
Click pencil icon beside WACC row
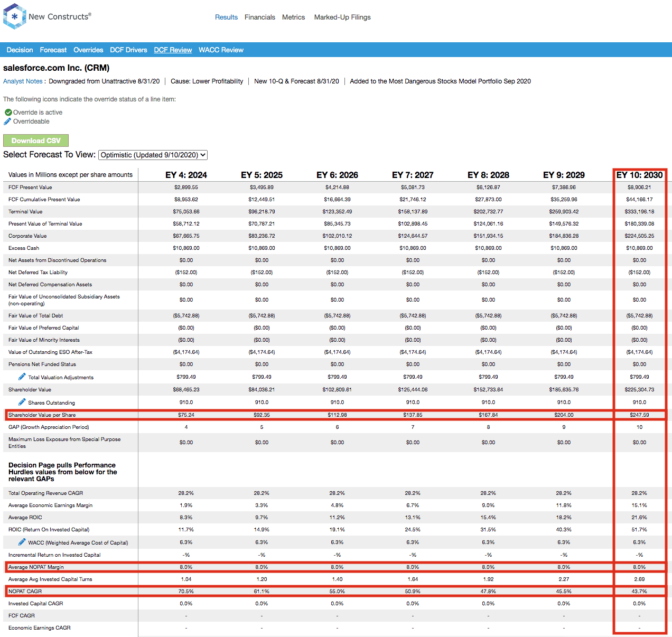22,542
